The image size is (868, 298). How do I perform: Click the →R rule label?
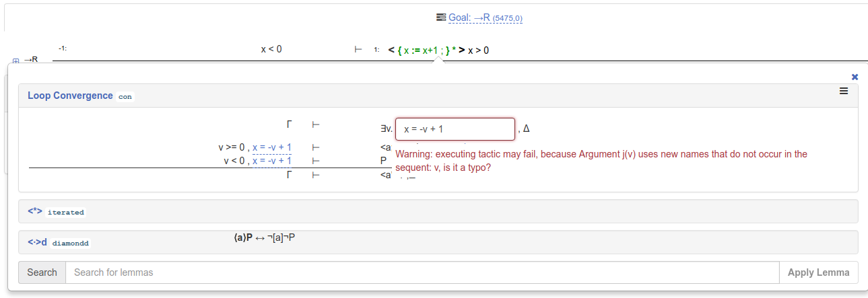click(31, 60)
